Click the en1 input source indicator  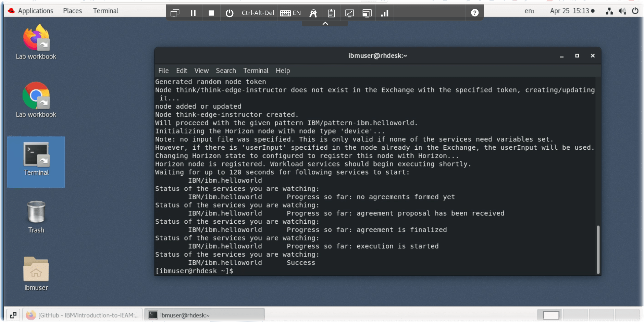pos(529,11)
